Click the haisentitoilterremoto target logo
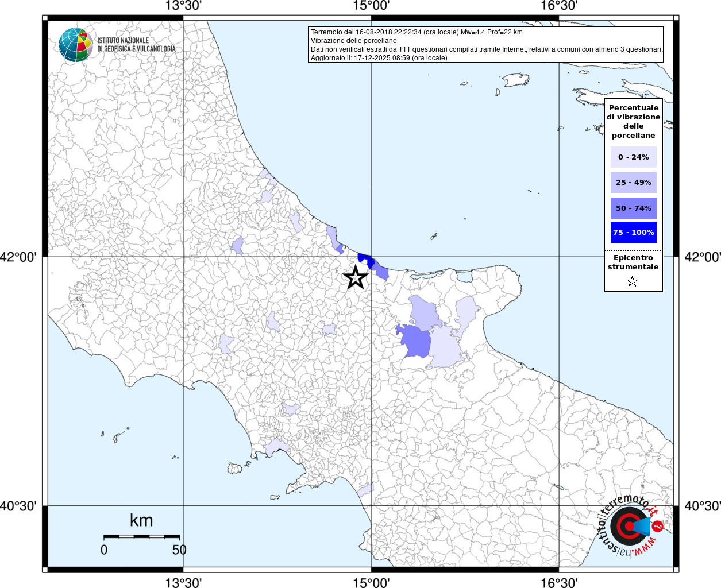The height and width of the screenshot is (588, 721). click(x=629, y=526)
